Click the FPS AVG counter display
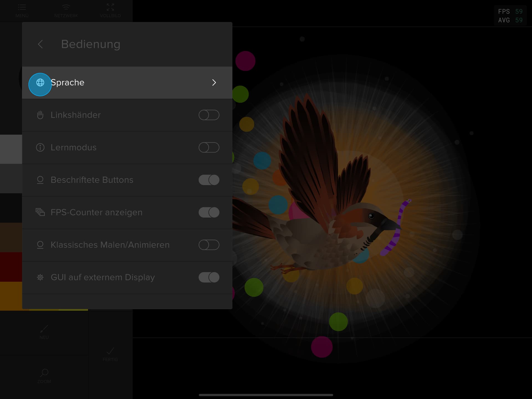Screen dimensions: 532x399 coord(510,16)
